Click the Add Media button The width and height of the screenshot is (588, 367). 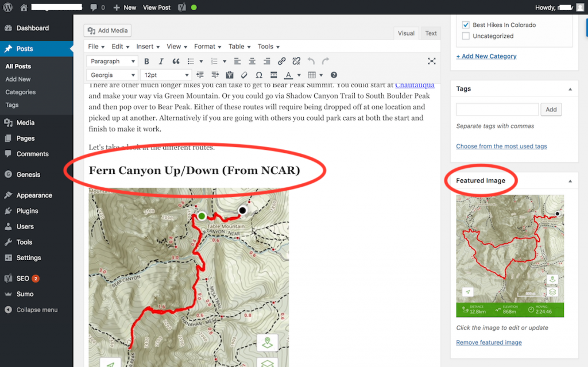[x=107, y=30]
